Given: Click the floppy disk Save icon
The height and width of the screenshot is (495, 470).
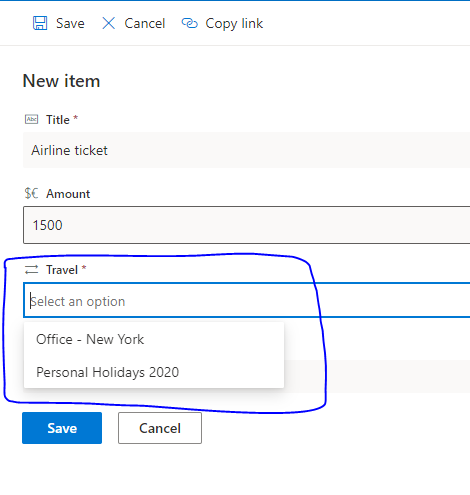Looking at the screenshot, I should 40,23.
